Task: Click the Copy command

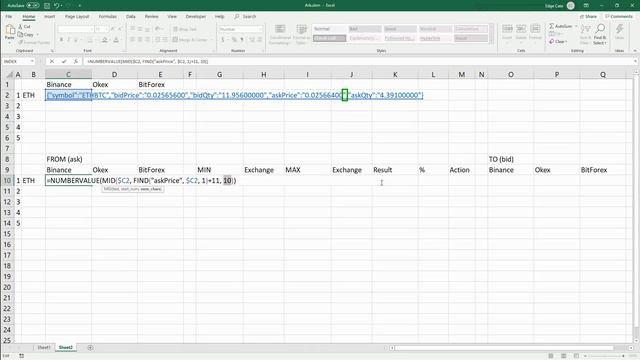Action: 26,35
